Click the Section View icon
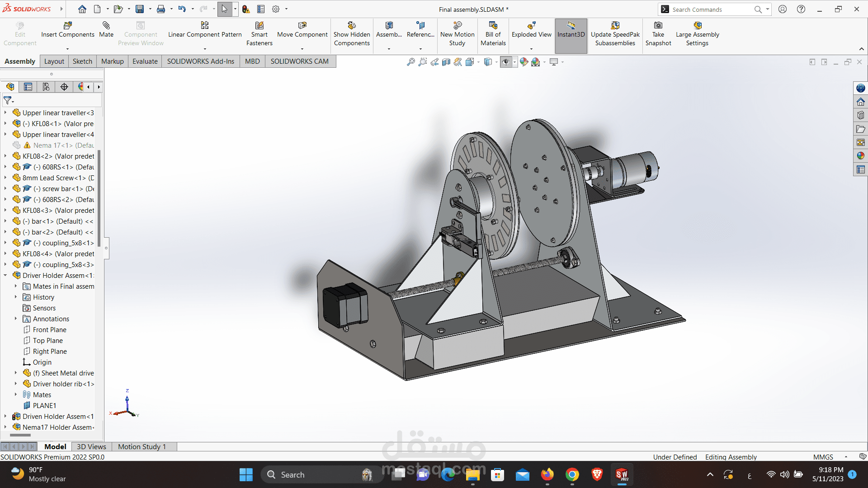The height and width of the screenshot is (488, 868). [446, 62]
